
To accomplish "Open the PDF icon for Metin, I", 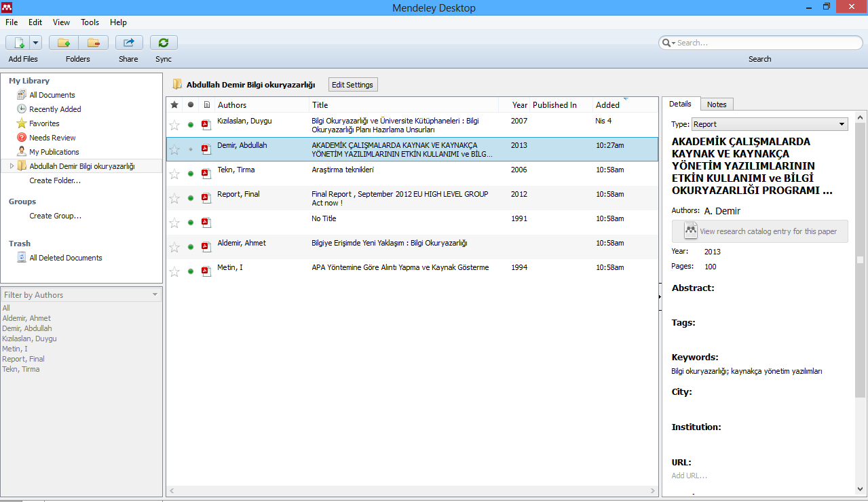I will point(206,271).
